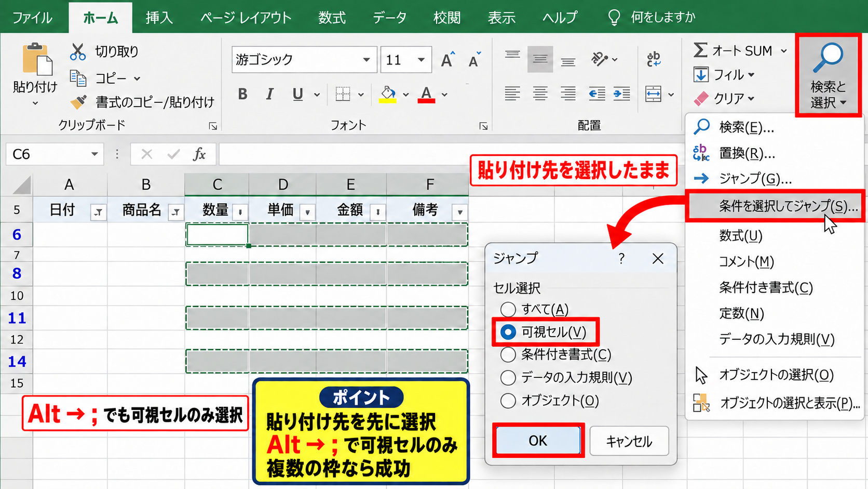
Task: Open the 備考 column filter dropdown
Action: click(460, 212)
